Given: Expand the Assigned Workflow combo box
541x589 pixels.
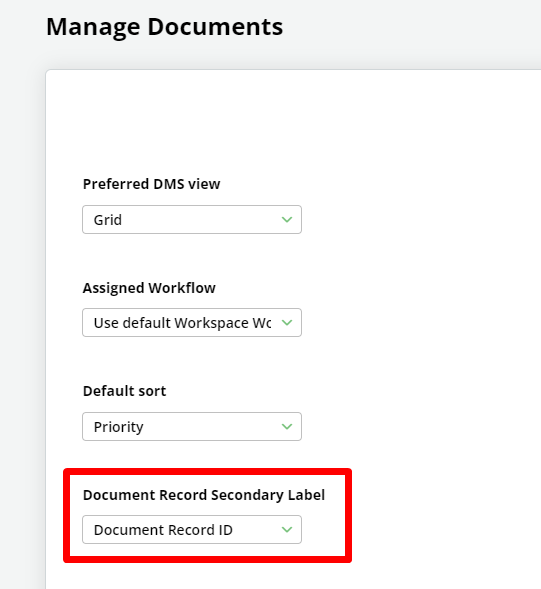Looking at the screenshot, I should (x=192, y=323).
